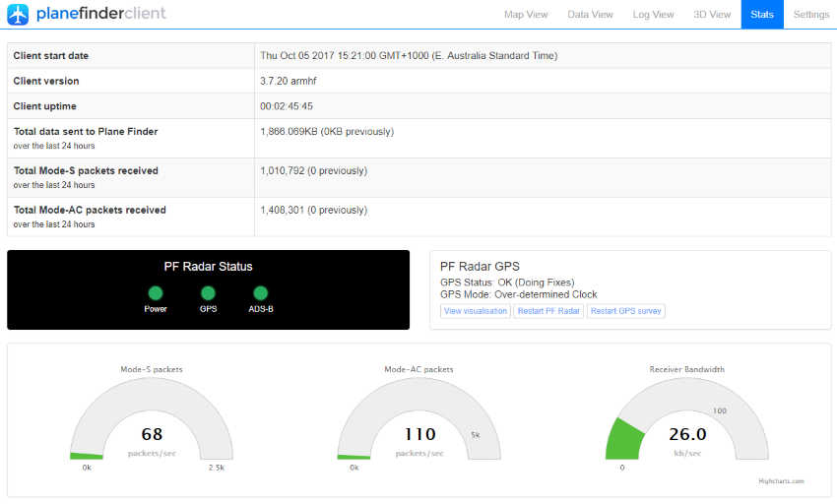Click the planefinderclient logo text
Image resolution: width=837 pixels, height=504 pixels.
click(x=100, y=14)
